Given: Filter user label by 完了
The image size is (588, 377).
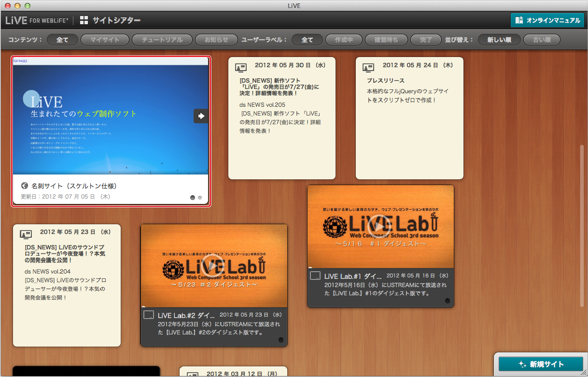Looking at the screenshot, I should (x=426, y=40).
